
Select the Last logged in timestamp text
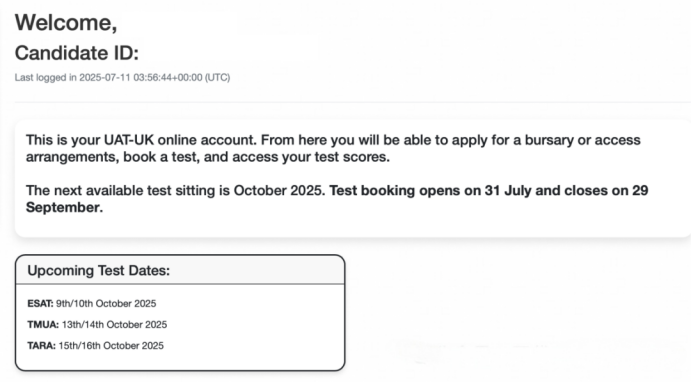[x=122, y=78]
